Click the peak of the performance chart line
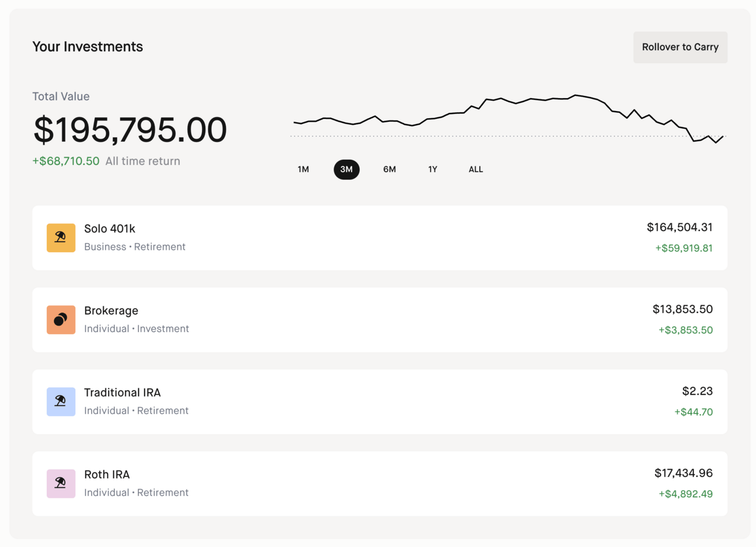756x547 pixels. pos(576,95)
